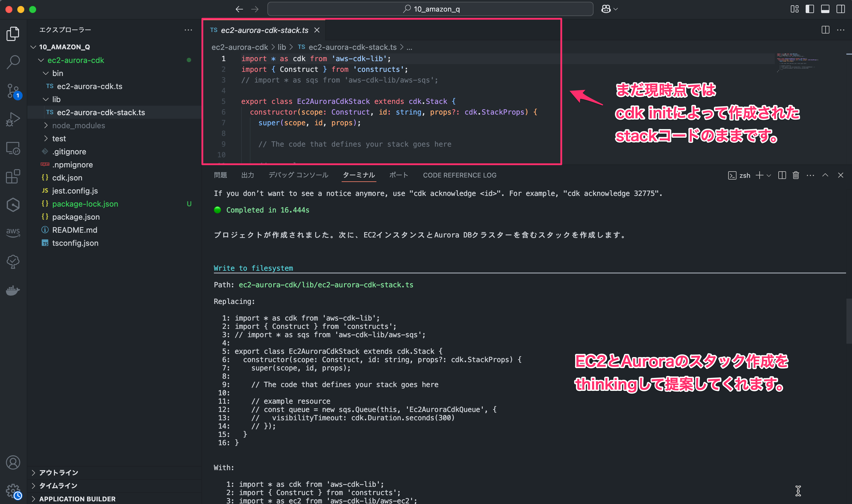Close the ec2-aurora-cdk-stack.ts tab
Viewport: 852px width, 504px height.
317,30
